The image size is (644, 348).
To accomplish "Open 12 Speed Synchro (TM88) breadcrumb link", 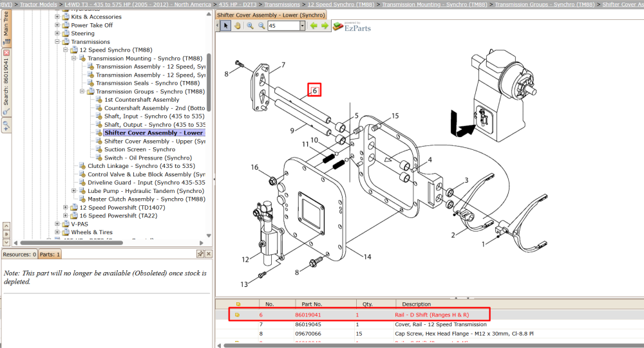I will click(341, 4).
